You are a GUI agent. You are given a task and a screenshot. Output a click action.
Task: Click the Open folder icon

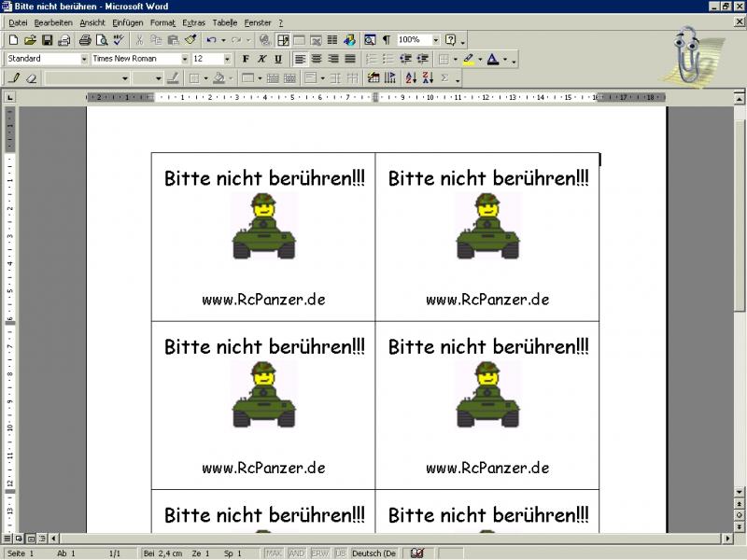(x=30, y=40)
